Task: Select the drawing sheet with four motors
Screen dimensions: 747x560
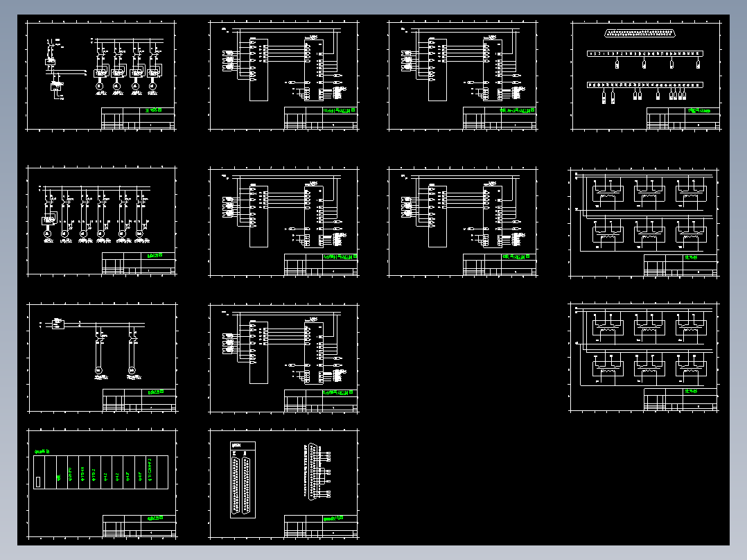Action: point(101,76)
